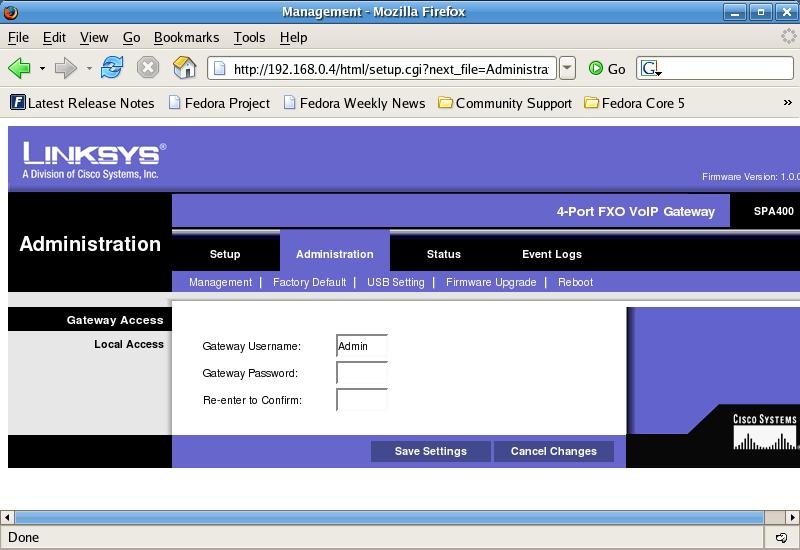Show more bookmarks via chevron overflow
The width and height of the screenshot is (800, 550).
coord(787,103)
